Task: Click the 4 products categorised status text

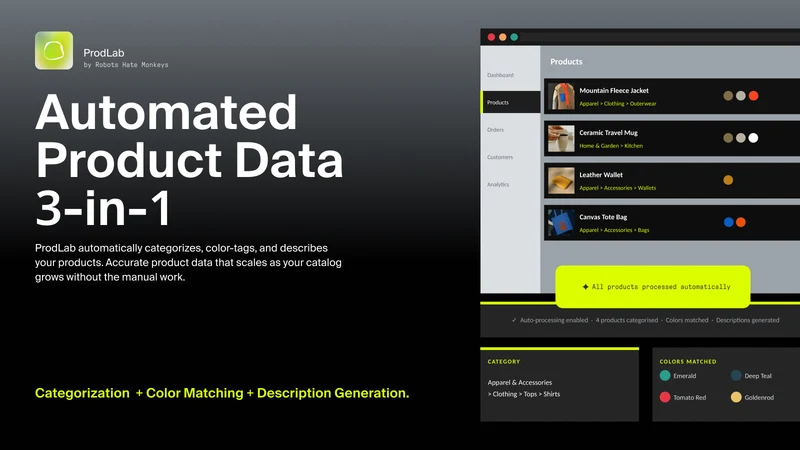Action: 627,320
